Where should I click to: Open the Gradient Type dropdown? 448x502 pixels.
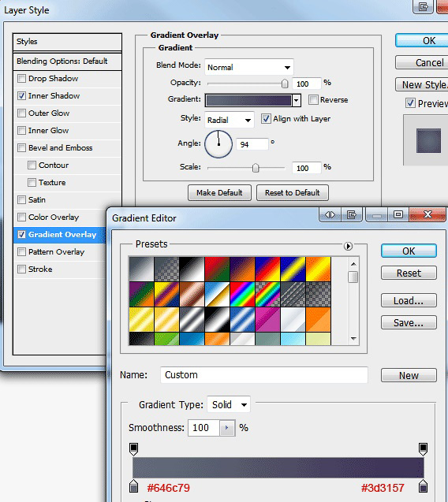(x=229, y=405)
